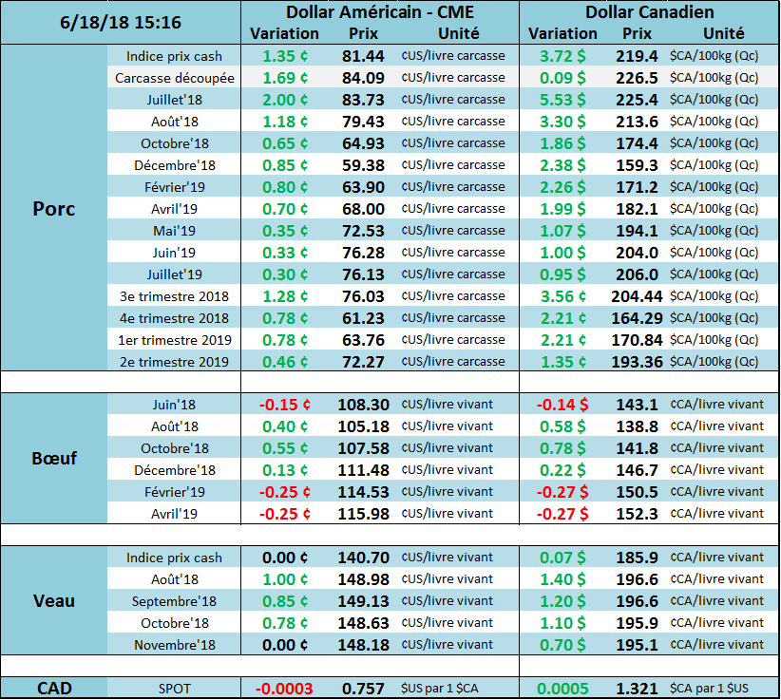Click the Carcasse découpée row label

175,78
